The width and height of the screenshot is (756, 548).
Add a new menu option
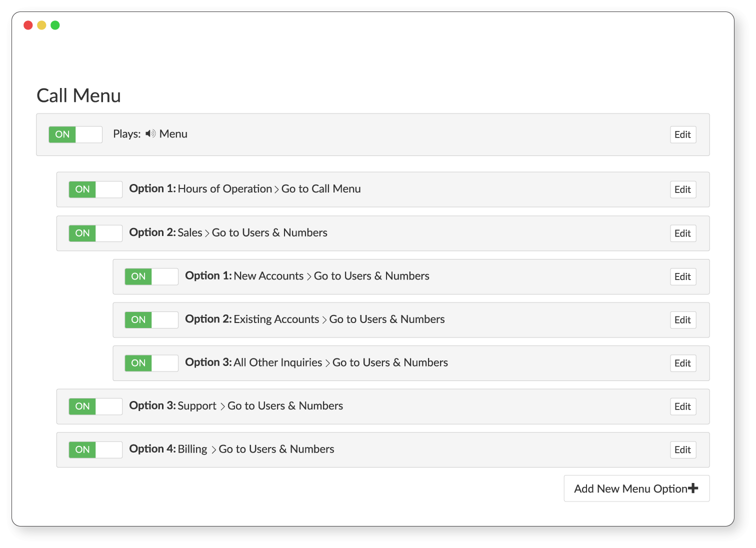(x=636, y=488)
